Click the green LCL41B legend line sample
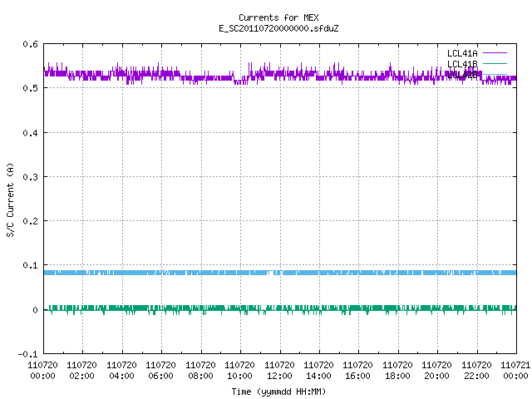Viewport: 532px width, 399px height. click(x=495, y=63)
